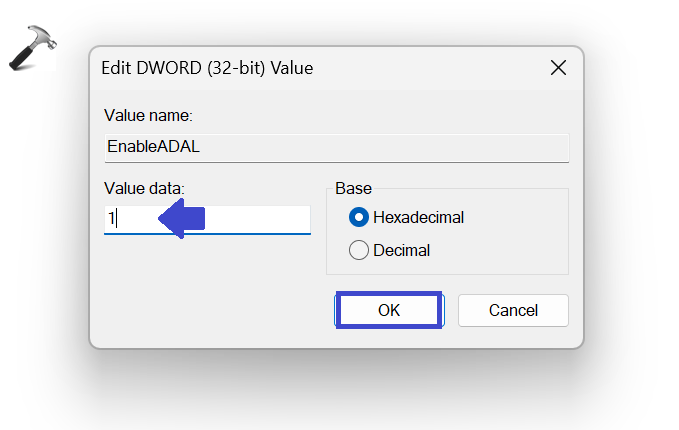
Task: Click the Edit DWORD (32-bit) Value title
Action: 207,69
